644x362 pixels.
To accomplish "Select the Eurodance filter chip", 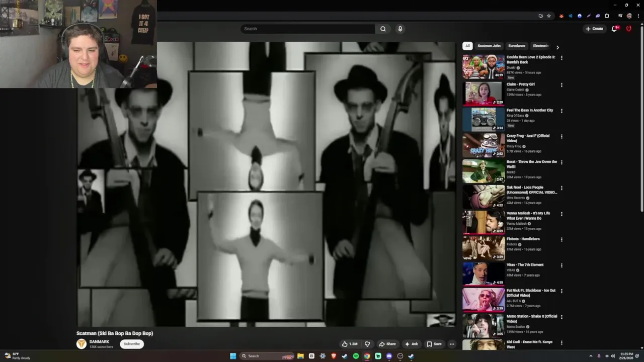I will click(517, 46).
